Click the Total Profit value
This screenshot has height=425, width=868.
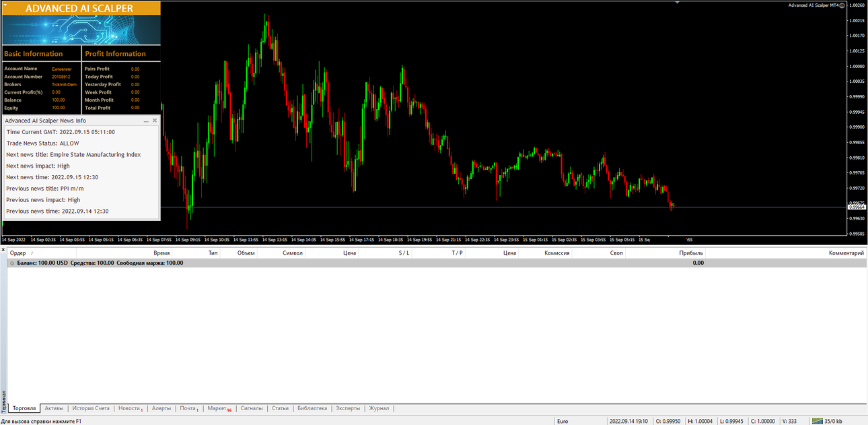[x=135, y=108]
